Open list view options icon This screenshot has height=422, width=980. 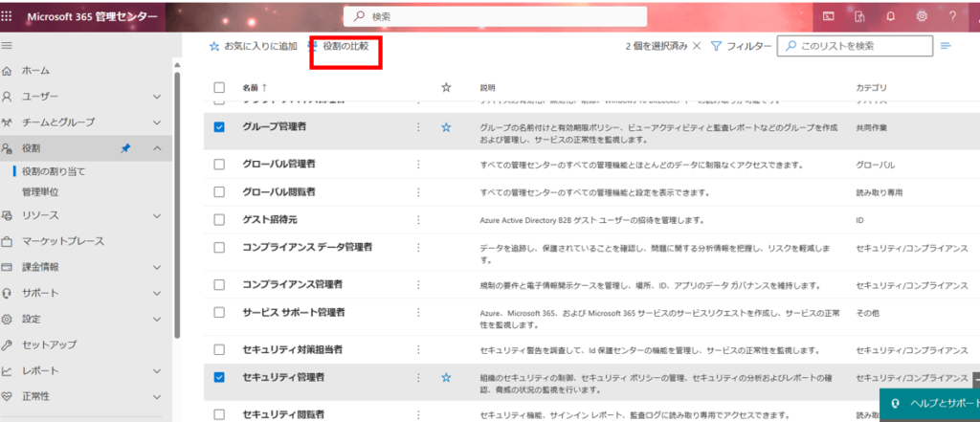(x=946, y=46)
